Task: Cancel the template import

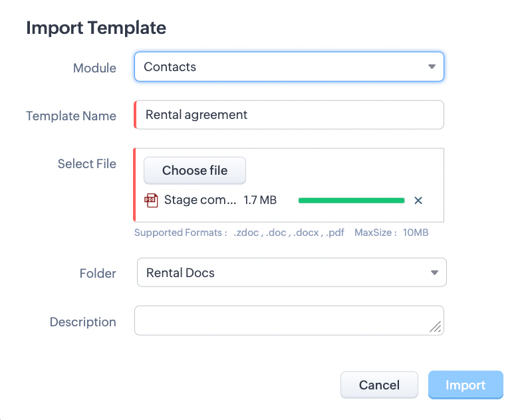Action: (379, 385)
